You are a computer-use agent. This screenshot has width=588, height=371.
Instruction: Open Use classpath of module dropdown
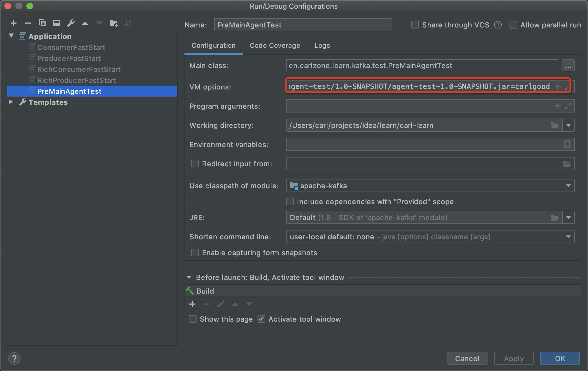568,186
